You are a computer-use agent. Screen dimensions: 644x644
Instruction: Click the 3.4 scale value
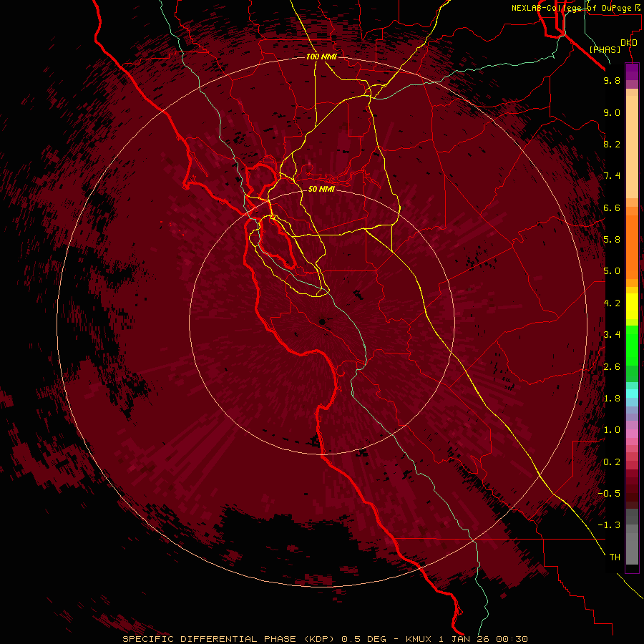coord(612,335)
